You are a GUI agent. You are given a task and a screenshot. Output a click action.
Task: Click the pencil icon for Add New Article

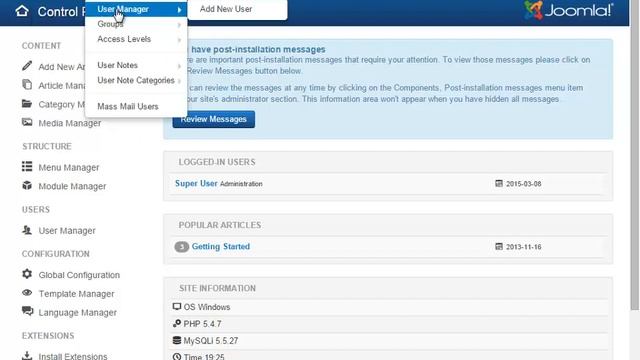point(27,66)
